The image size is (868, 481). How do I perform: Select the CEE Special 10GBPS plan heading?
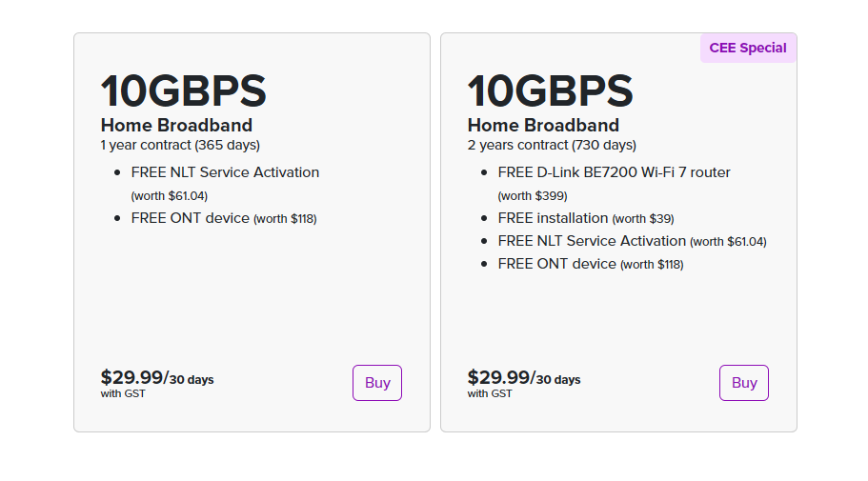pos(551,90)
